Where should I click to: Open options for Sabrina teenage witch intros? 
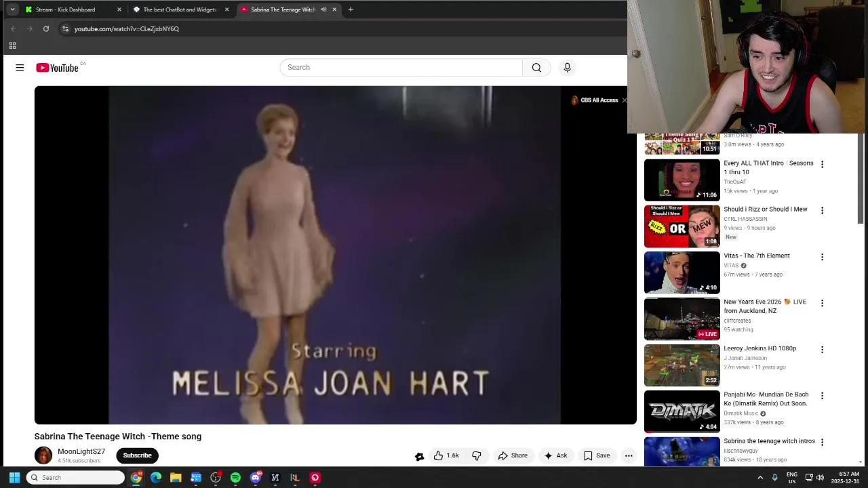[822, 442]
